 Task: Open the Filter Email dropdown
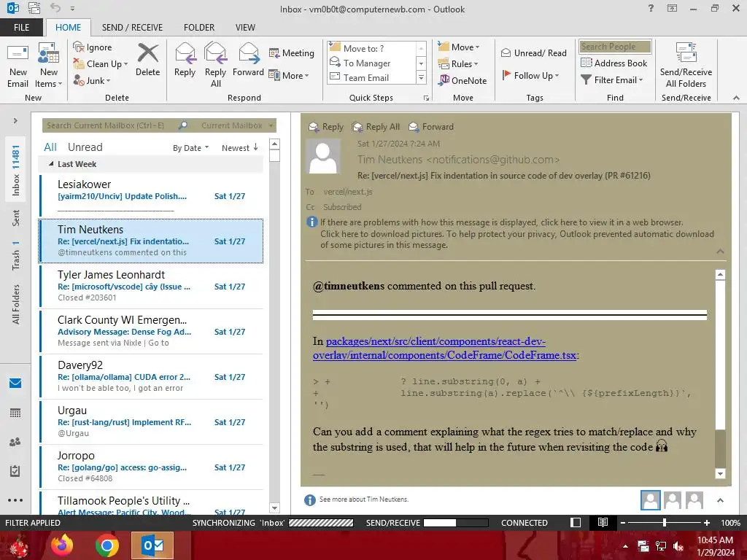612,80
